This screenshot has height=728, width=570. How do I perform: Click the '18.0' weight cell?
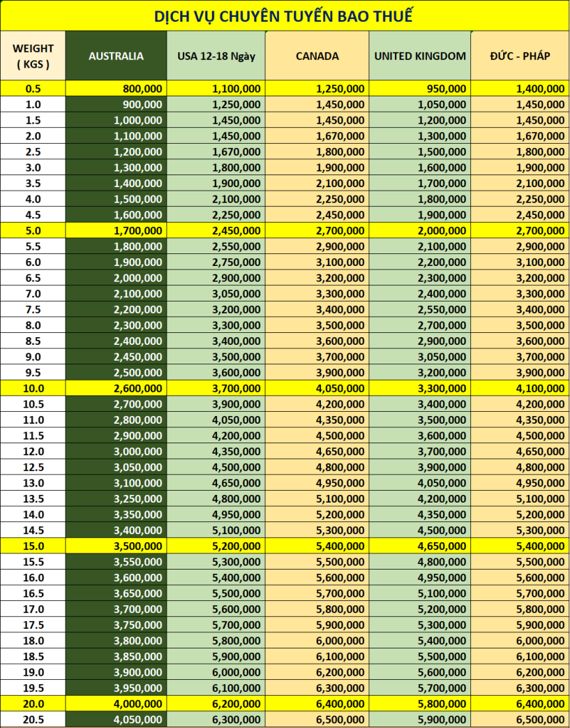[33, 641]
